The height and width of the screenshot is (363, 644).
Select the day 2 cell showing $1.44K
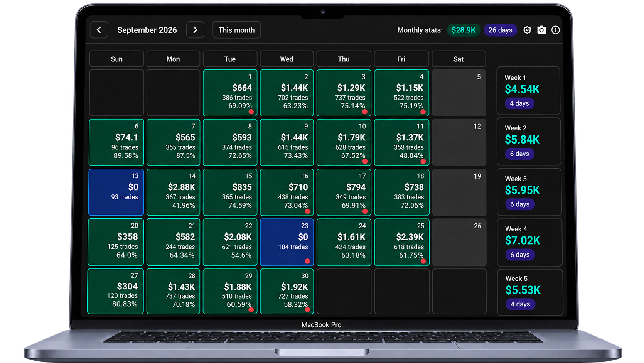point(287,93)
